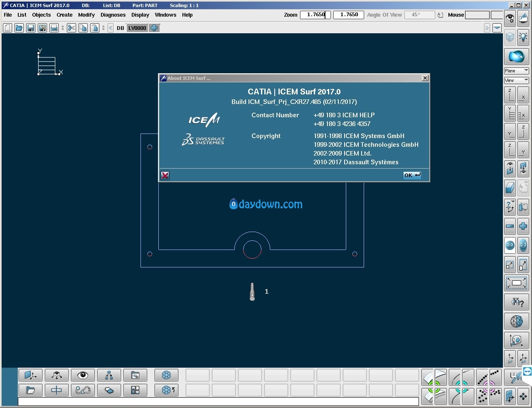Expand the blue arrow dropdown at toolbar right

tap(497, 28)
